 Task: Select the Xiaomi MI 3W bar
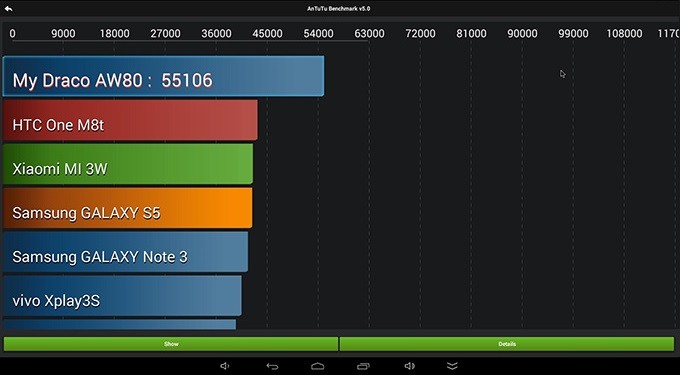pyautogui.click(x=128, y=164)
